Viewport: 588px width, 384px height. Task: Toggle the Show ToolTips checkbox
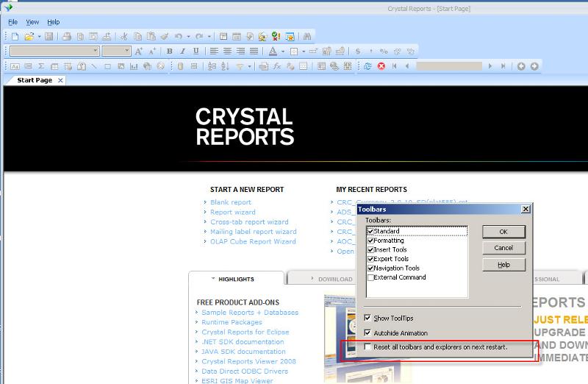(x=367, y=318)
